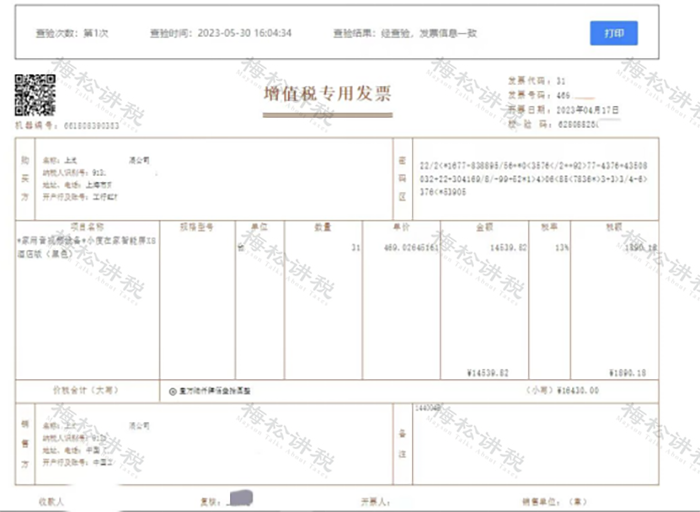The width and height of the screenshot is (700, 512).
Task: Click the 销售单位：（章） label
Action: click(x=554, y=502)
